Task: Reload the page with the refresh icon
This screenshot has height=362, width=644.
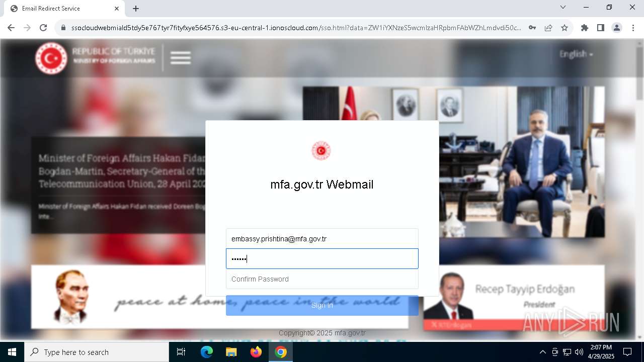Action: (43, 28)
